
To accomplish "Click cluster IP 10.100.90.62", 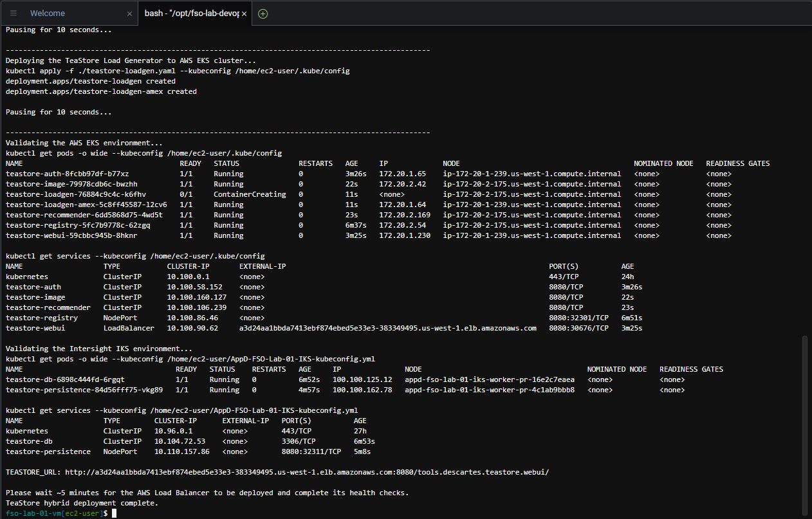I will (x=192, y=328).
